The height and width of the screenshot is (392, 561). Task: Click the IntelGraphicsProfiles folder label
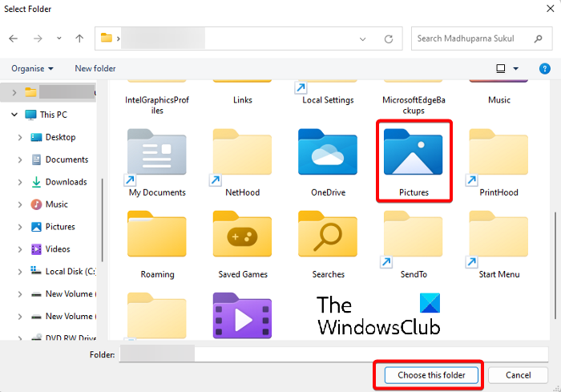tap(157, 105)
